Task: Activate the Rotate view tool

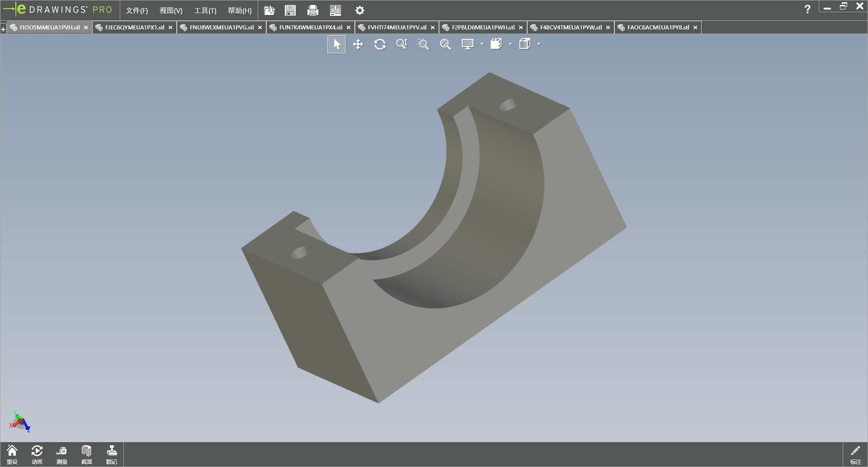Action: pyautogui.click(x=380, y=44)
